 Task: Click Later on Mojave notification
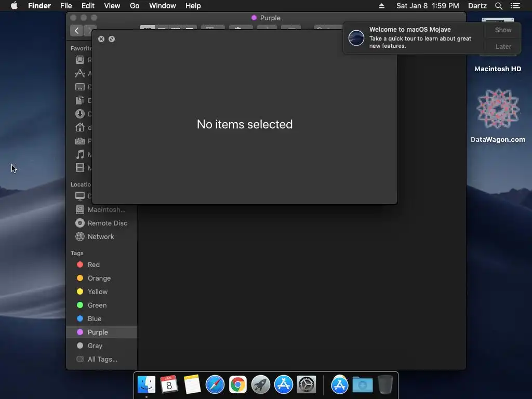pyautogui.click(x=503, y=46)
